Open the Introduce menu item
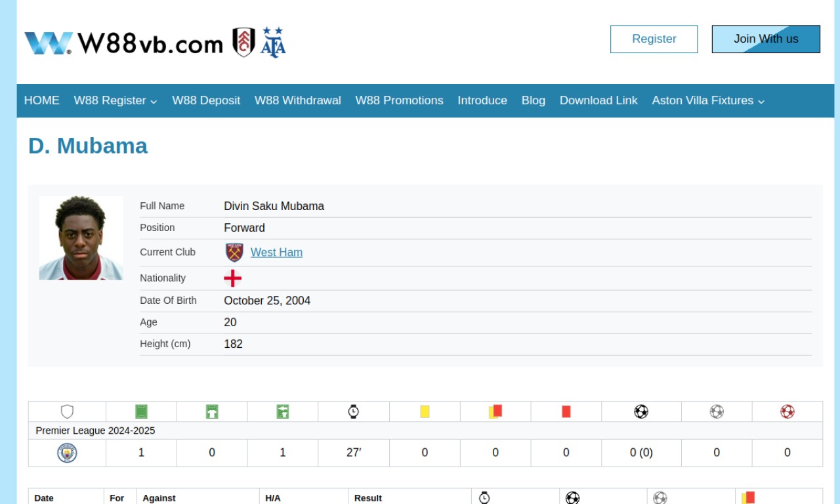840x504 pixels. pos(482,100)
